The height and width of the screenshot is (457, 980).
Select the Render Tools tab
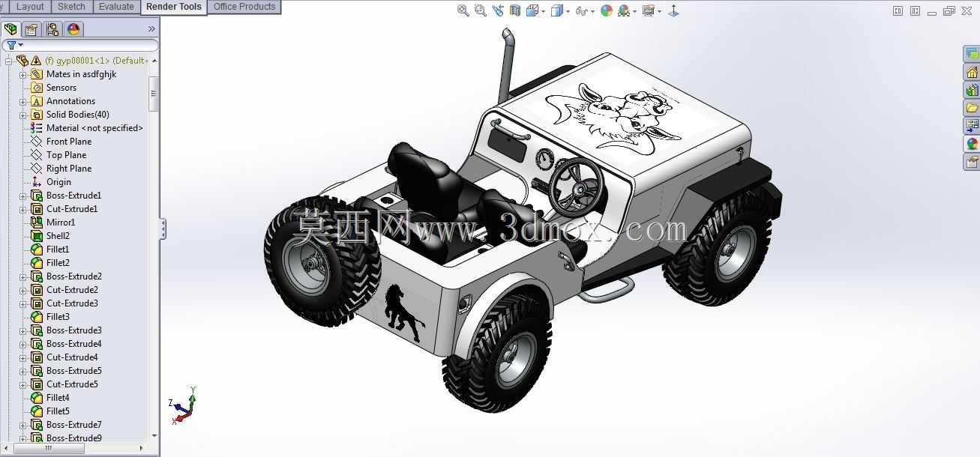click(173, 7)
